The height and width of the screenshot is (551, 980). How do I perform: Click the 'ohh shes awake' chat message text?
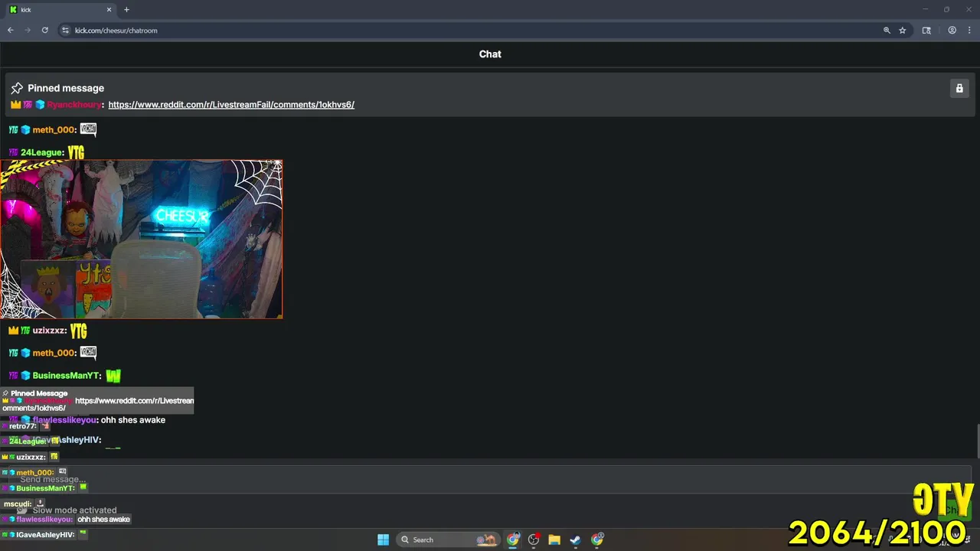click(133, 420)
